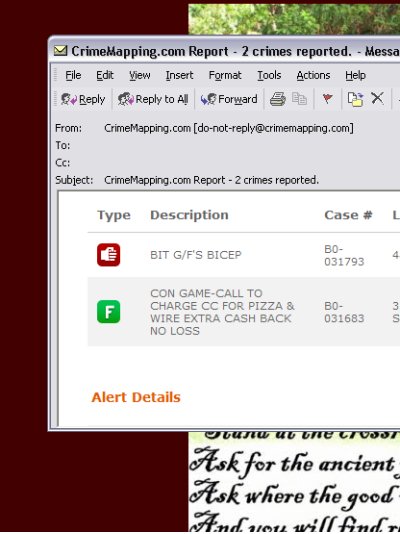Click the toolbar grip handle beside Reply
This screenshot has width=400, height=534.
56,99
